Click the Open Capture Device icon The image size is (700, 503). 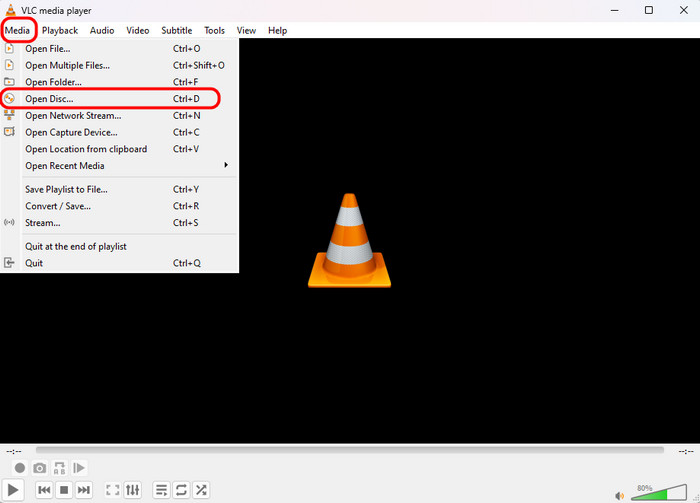coord(9,132)
